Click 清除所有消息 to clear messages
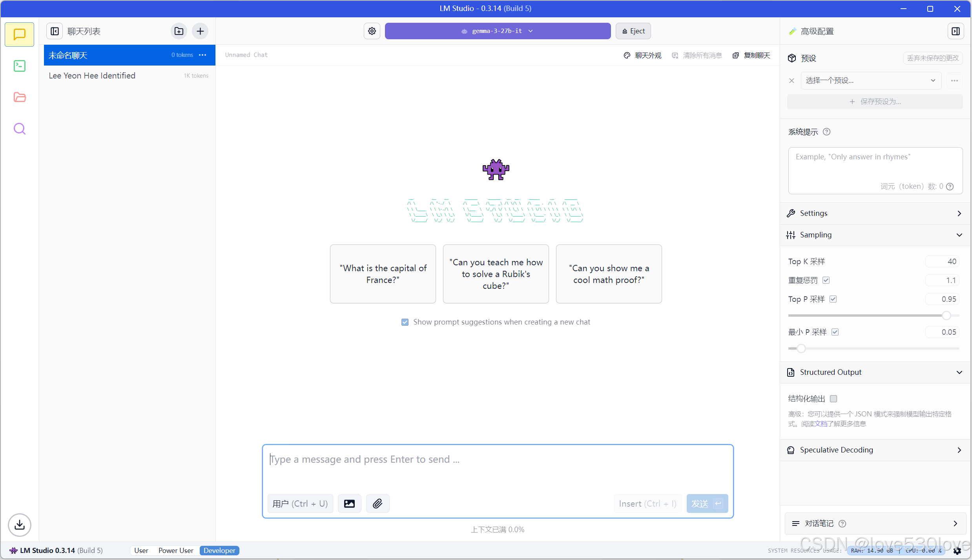The width and height of the screenshot is (972, 560). pos(697,55)
